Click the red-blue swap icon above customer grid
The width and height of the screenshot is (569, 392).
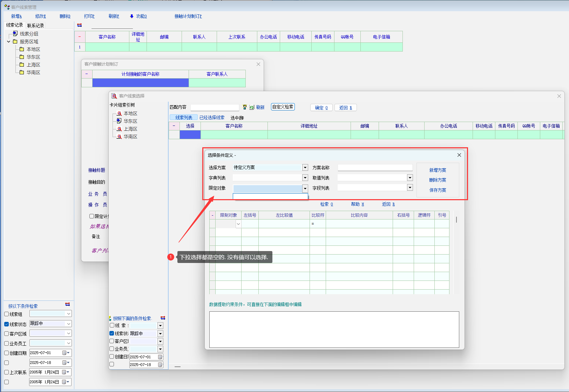(x=80, y=25)
